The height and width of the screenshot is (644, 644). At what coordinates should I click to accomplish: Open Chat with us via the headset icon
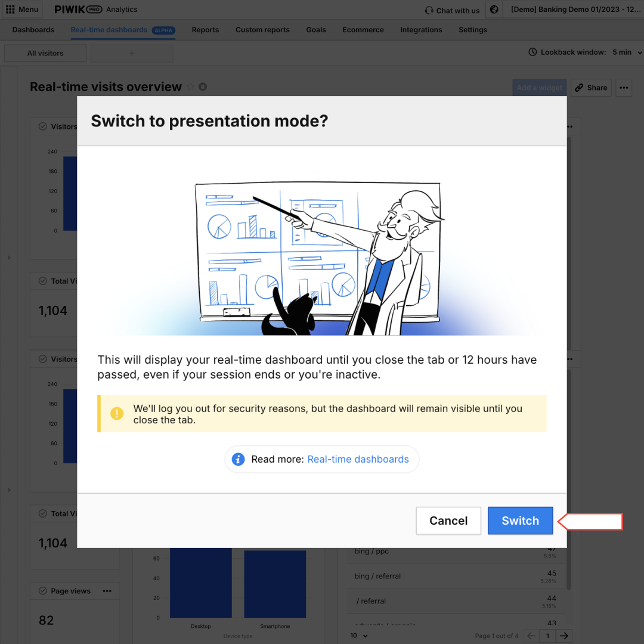click(x=429, y=10)
